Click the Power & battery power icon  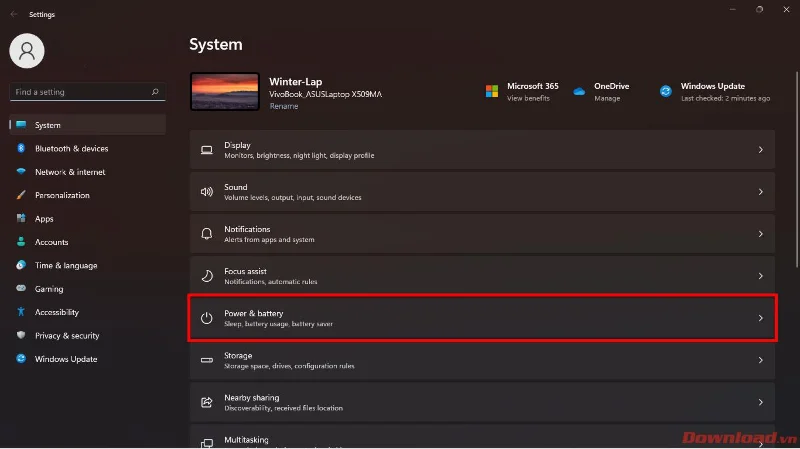207,318
